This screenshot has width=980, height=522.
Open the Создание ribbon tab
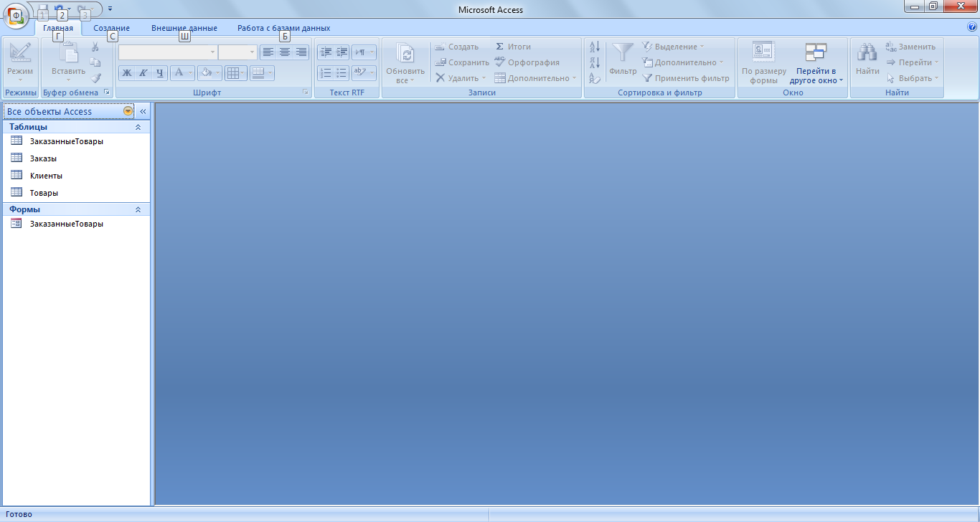click(112, 28)
